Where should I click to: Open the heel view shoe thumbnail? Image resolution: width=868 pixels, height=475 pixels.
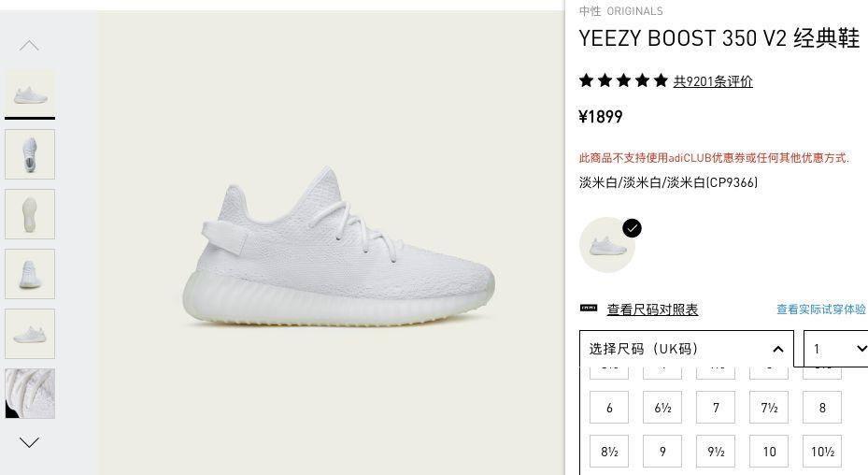pyautogui.click(x=30, y=274)
